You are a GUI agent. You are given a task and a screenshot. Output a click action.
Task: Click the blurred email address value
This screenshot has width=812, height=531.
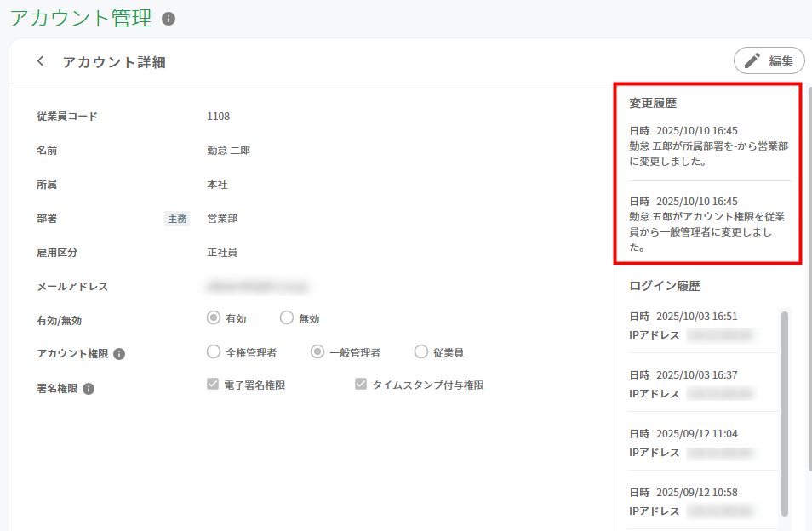(x=257, y=287)
